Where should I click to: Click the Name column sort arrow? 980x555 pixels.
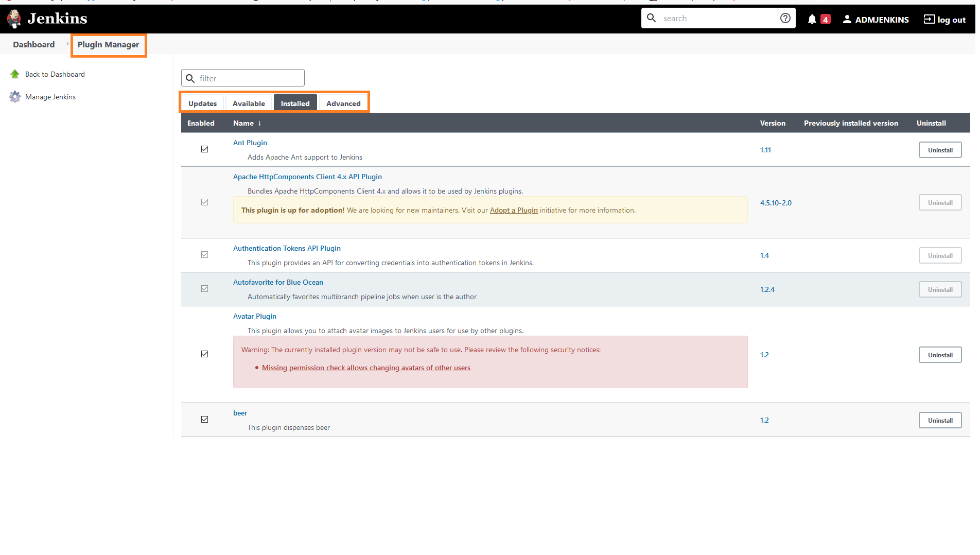[x=259, y=123]
